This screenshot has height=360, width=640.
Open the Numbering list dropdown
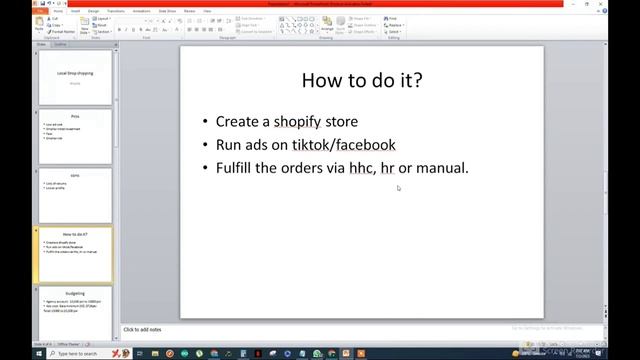point(200,21)
